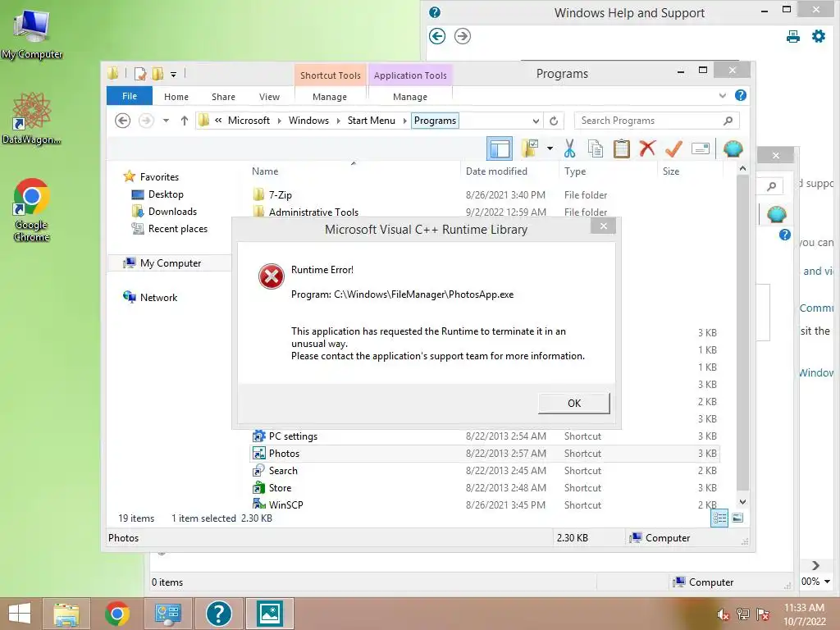Select Favorites heading in navigation pane
840x630 pixels.
tap(159, 177)
